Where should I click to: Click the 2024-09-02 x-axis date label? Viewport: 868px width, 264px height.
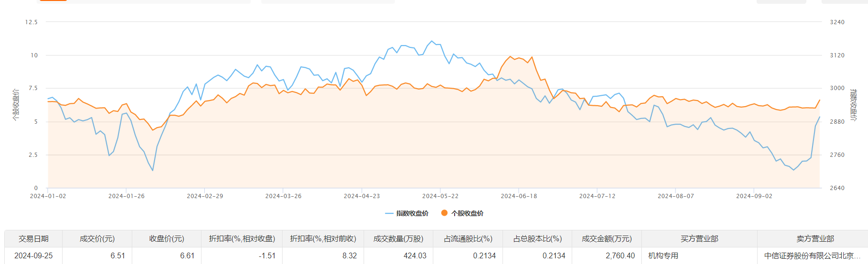click(x=754, y=196)
